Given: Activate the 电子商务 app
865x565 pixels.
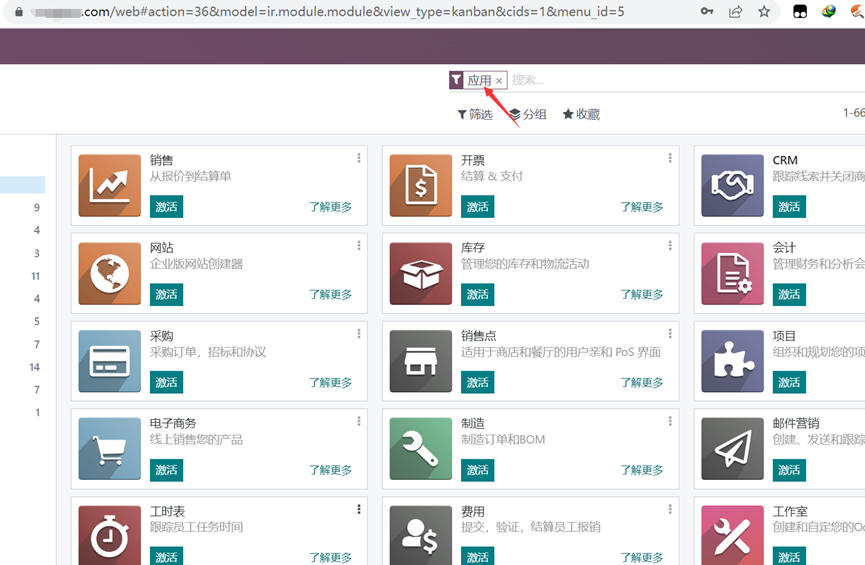Looking at the screenshot, I should (166, 470).
